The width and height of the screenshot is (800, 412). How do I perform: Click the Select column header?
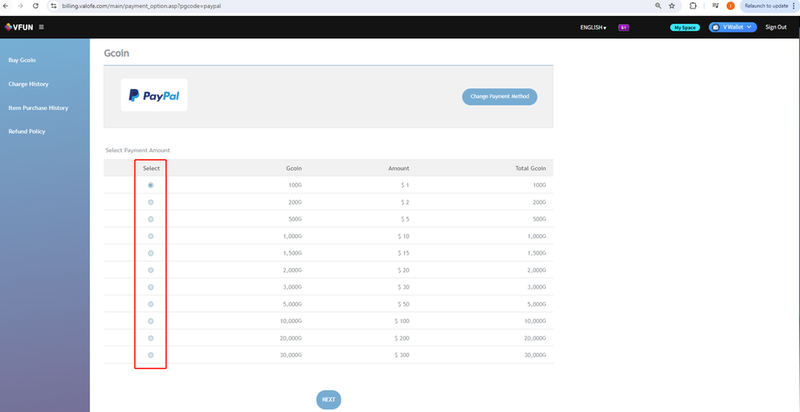point(151,168)
